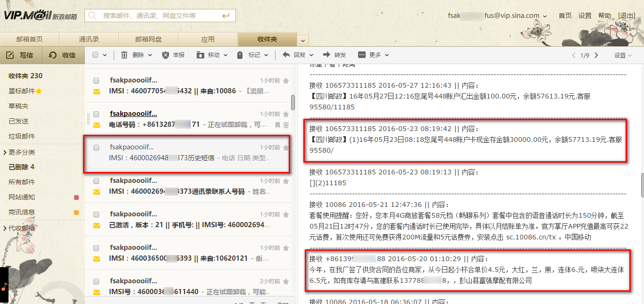Tick the select-all checkbox in toolbar

point(95,55)
